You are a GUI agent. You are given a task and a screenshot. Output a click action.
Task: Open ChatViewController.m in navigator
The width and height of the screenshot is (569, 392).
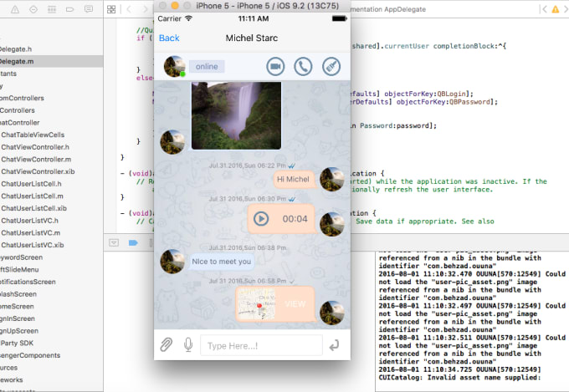point(36,160)
